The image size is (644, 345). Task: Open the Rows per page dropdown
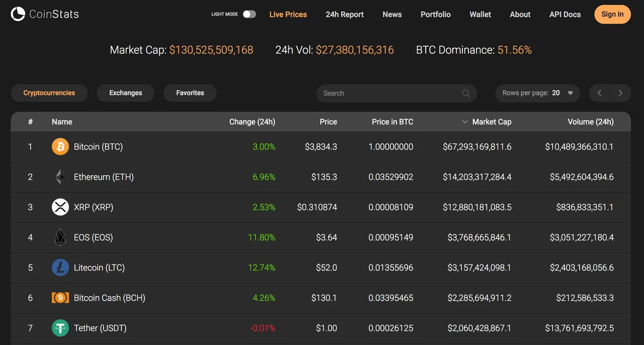[537, 93]
